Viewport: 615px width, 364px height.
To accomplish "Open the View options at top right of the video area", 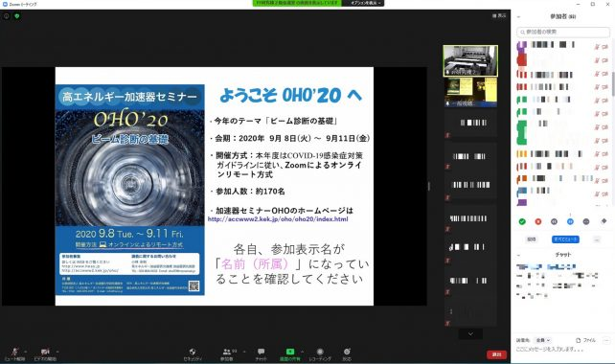I will pyautogui.click(x=499, y=15).
